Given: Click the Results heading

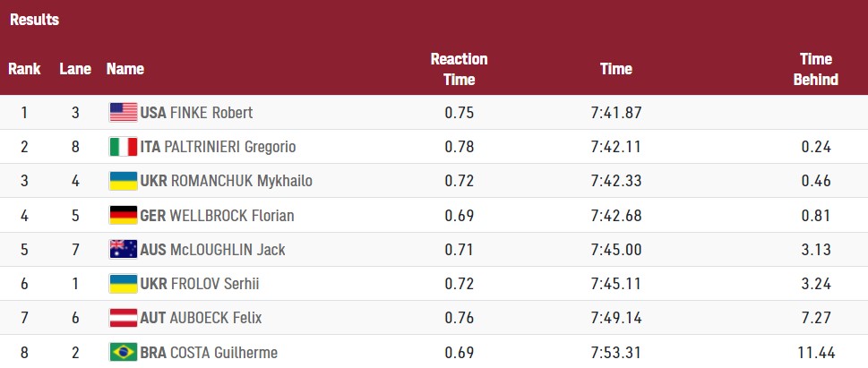Looking at the screenshot, I should pos(34,20).
